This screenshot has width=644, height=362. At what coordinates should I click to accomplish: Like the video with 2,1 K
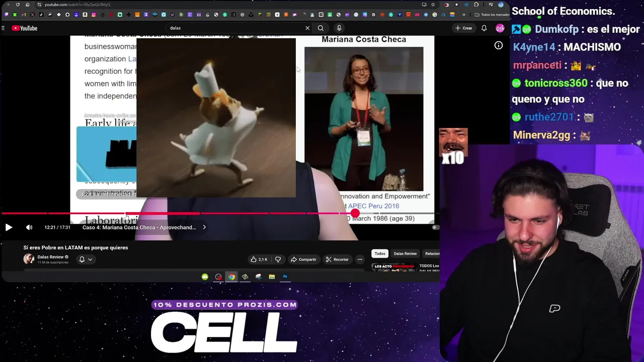pyautogui.click(x=259, y=259)
